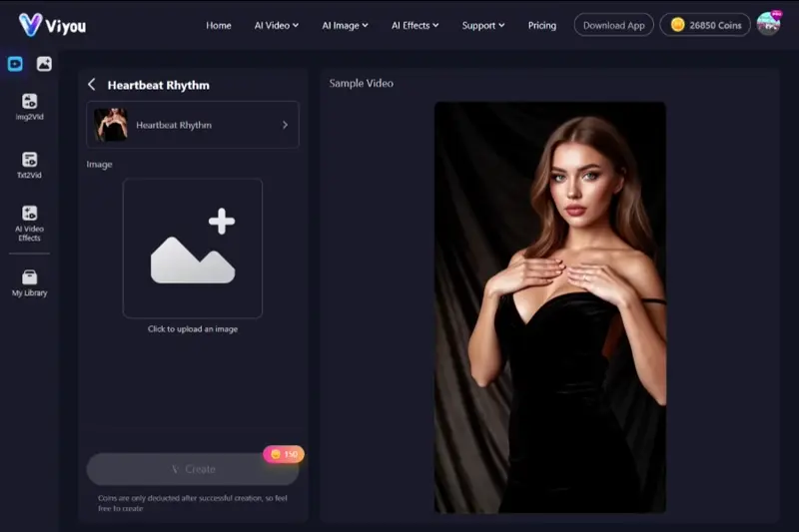Click the coins deduction notice text

(193, 503)
